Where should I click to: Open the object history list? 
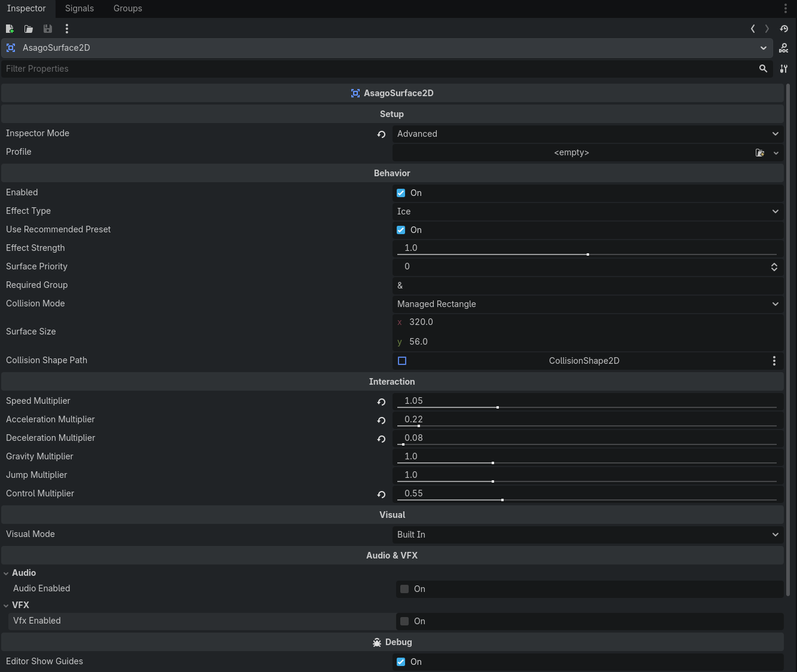pyautogui.click(x=784, y=29)
